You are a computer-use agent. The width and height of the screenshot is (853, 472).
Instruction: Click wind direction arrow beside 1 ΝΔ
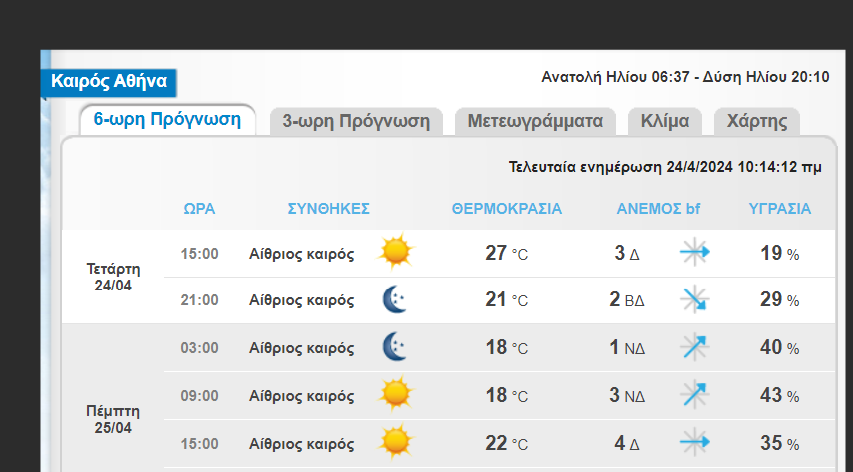(x=695, y=347)
